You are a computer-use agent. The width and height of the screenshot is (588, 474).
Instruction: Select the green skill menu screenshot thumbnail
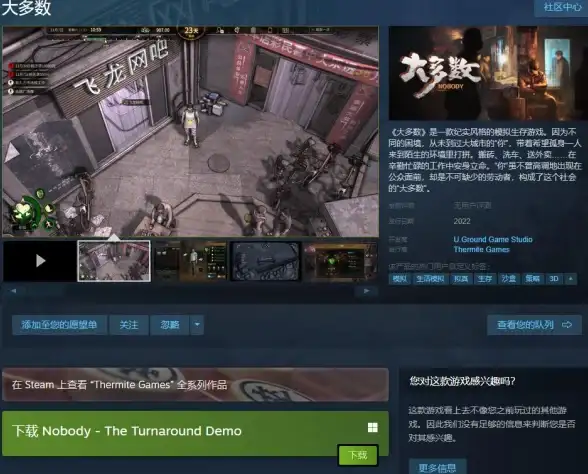340,261
